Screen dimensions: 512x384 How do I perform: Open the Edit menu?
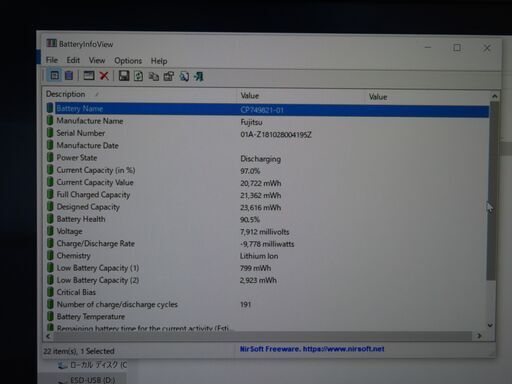click(x=73, y=60)
